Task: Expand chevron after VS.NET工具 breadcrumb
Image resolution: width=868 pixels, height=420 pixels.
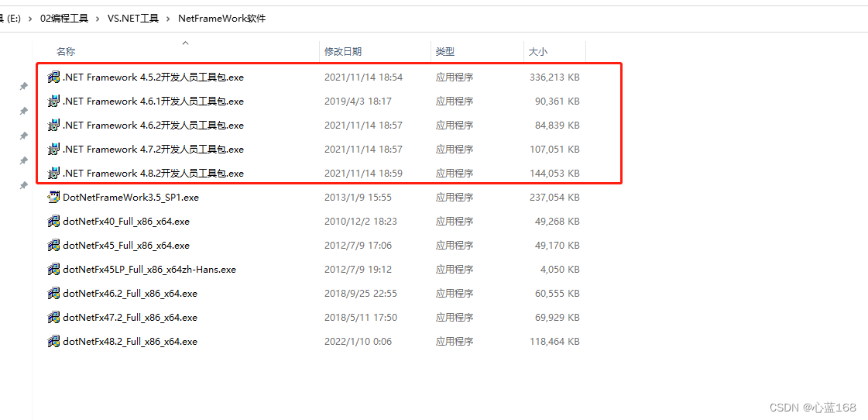Action: (168, 19)
